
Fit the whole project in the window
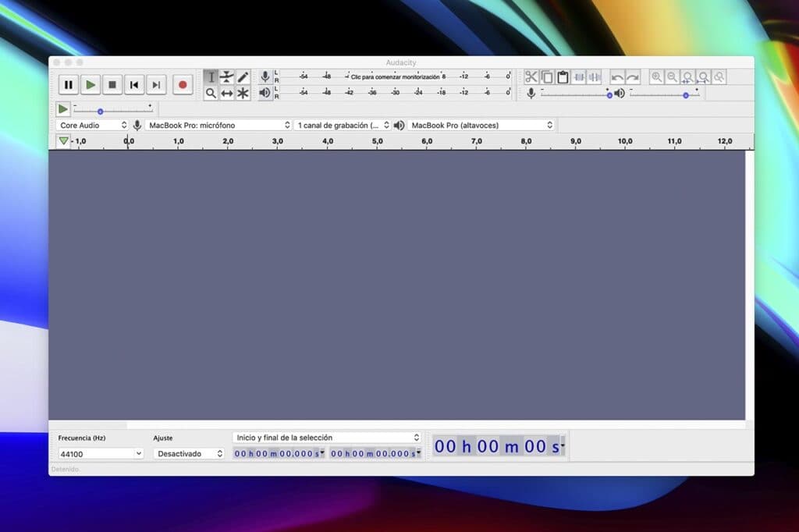[x=704, y=77]
